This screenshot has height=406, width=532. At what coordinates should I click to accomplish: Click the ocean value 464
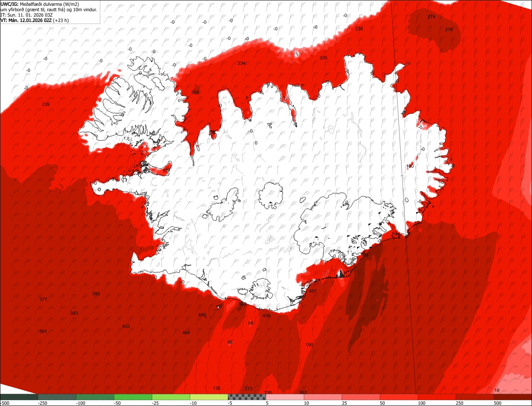pos(186,333)
